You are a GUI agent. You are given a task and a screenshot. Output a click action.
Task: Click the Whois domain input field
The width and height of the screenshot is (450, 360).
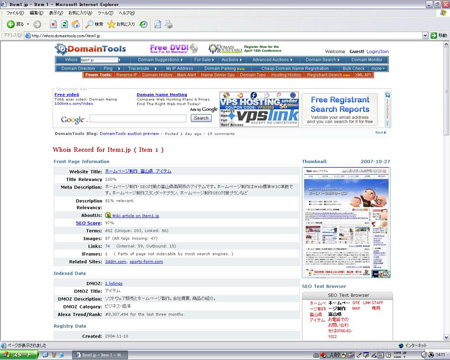[x=99, y=60]
